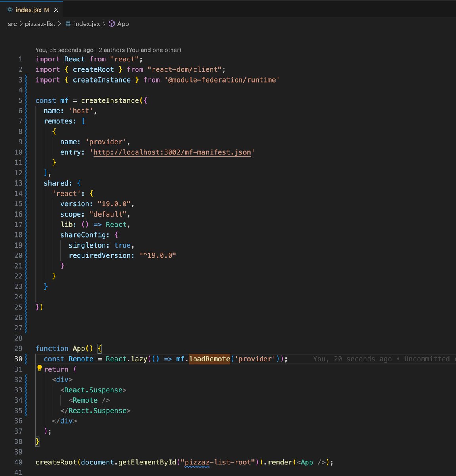Viewport: 456px width, 476px height.
Task: Select the index.jsx editor tab
Action: 31,10
